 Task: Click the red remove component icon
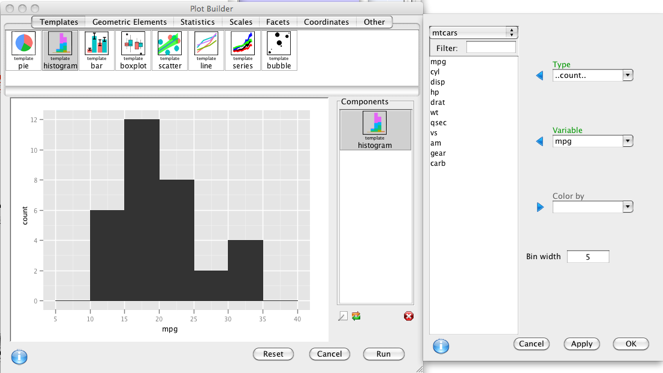click(x=408, y=316)
